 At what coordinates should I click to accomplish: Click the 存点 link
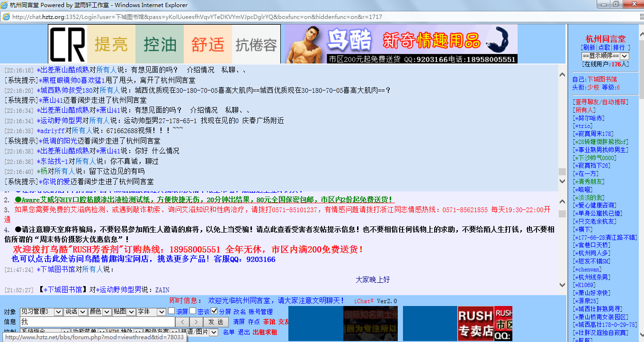tap(254, 322)
